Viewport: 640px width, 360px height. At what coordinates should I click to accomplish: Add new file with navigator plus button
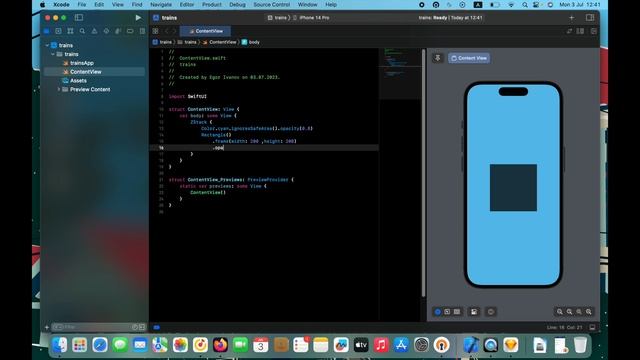pyautogui.click(x=47, y=327)
